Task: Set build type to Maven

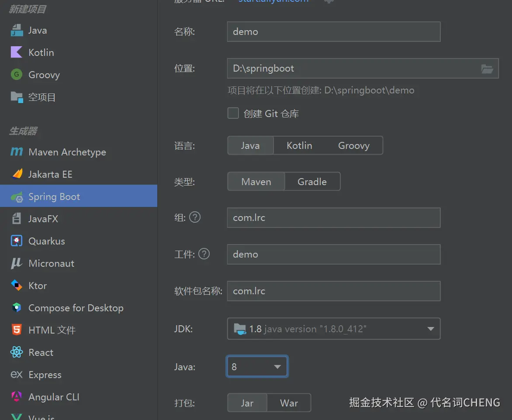Action: coord(256,182)
